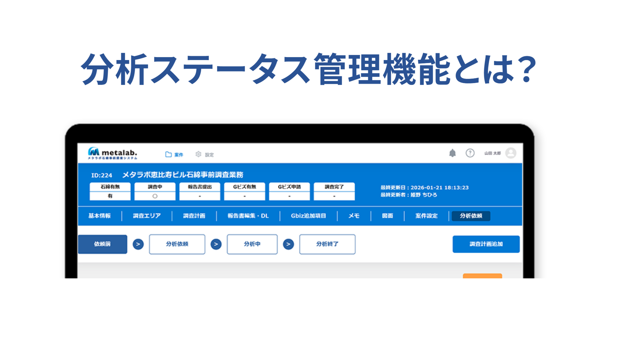Open the profile avatar for 山田 太郎
This screenshot has height=364, width=619.
point(511,153)
